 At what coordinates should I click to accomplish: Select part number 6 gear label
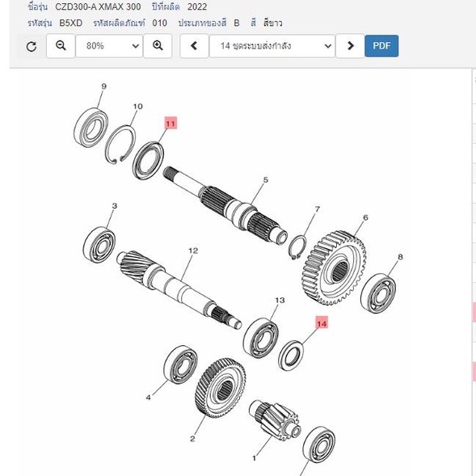[x=365, y=217]
